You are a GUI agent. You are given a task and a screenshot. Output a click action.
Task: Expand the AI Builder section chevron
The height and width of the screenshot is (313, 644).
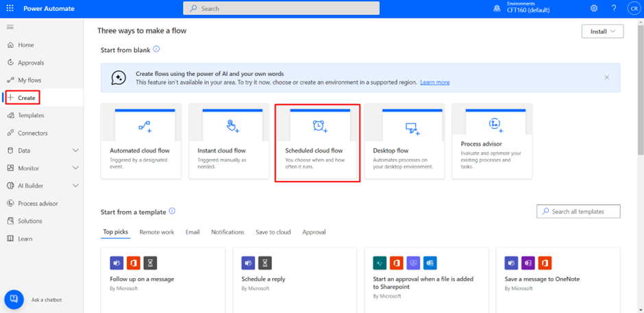point(75,186)
